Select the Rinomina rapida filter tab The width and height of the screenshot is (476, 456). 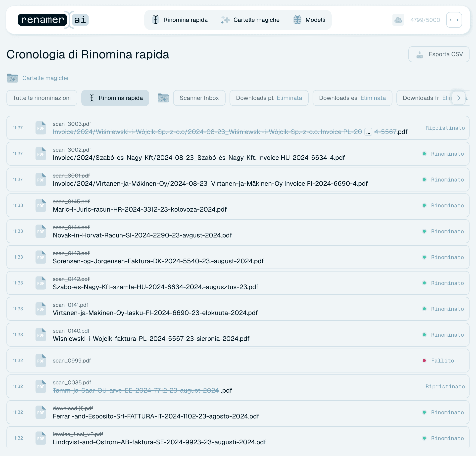coord(115,98)
